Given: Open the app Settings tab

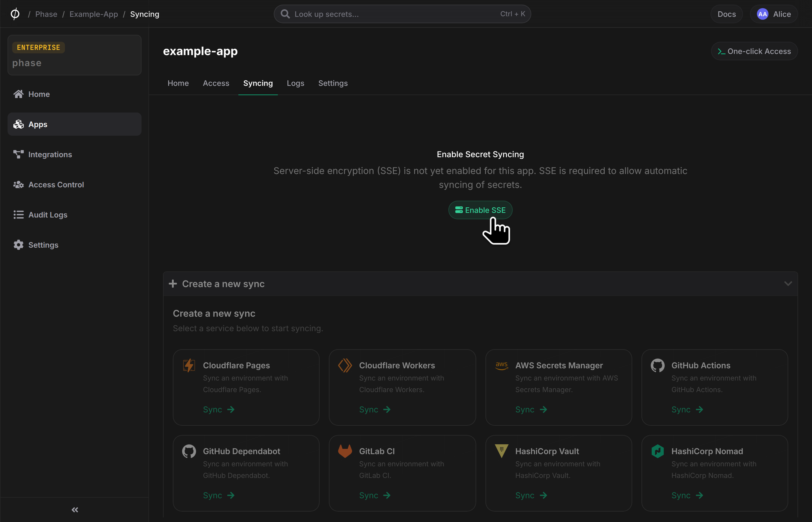Looking at the screenshot, I should (x=333, y=83).
